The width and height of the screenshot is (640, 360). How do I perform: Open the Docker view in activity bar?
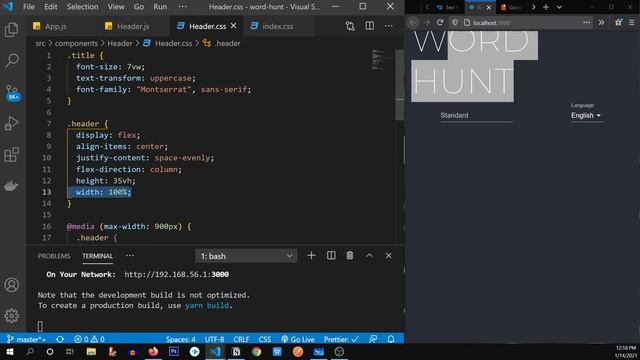[11, 186]
